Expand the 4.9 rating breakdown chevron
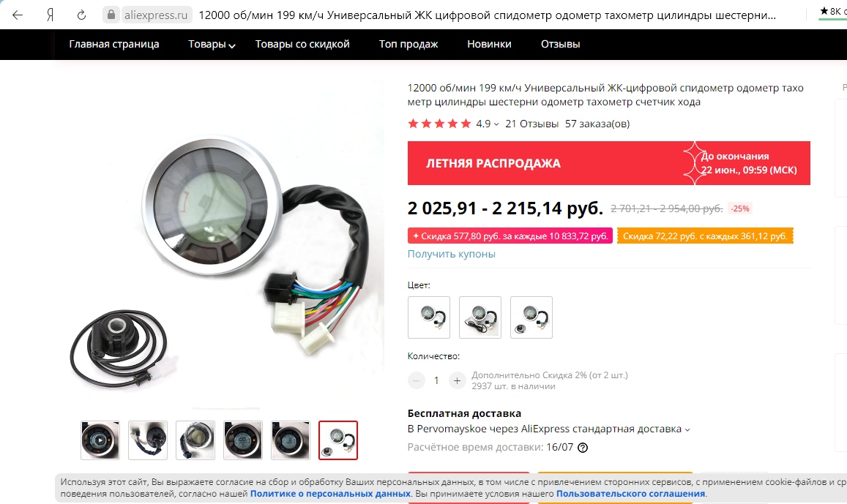This screenshot has width=847, height=504. click(496, 124)
